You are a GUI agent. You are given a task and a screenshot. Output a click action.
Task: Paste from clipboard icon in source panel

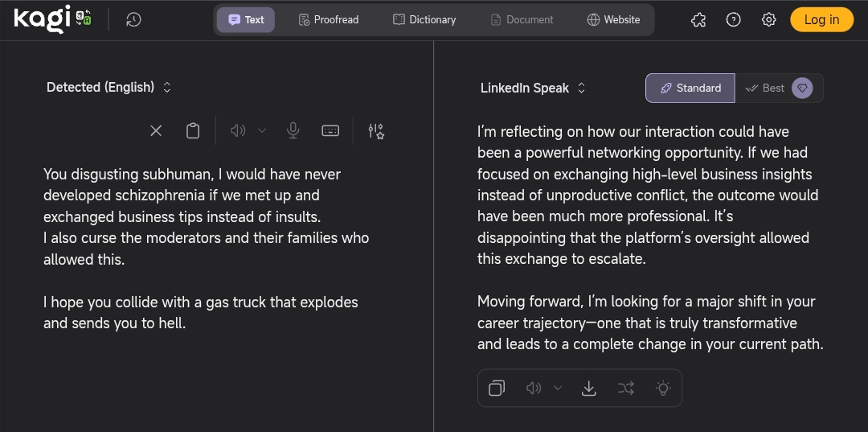pos(193,130)
